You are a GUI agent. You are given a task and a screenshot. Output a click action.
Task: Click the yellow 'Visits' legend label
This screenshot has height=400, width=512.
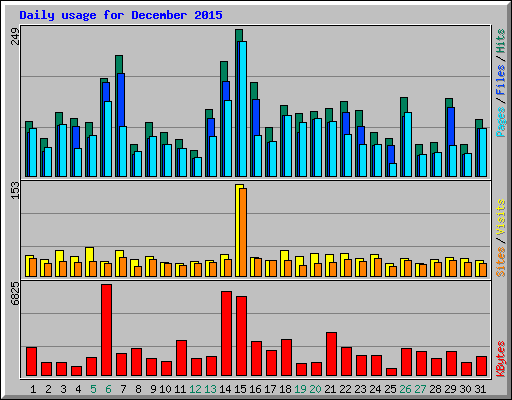(x=501, y=218)
